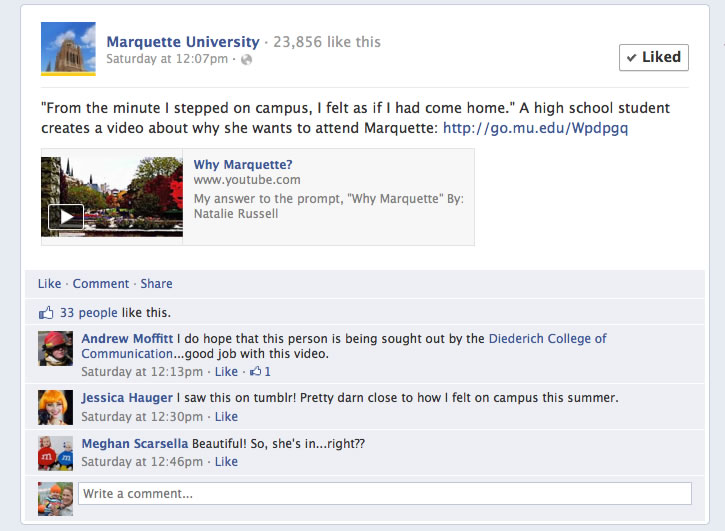Click the globe public visibility icon
This screenshot has height=531, width=725.
pos(246,59)
